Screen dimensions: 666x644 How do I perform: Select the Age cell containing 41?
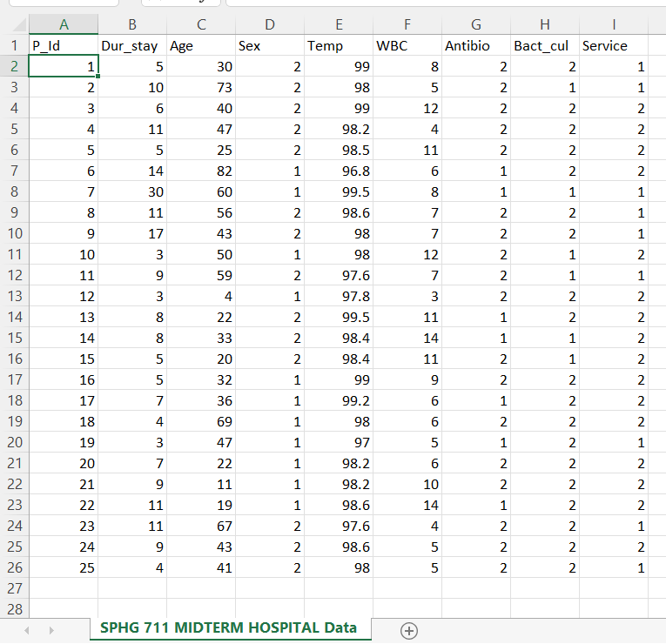(x=201, y=567)
